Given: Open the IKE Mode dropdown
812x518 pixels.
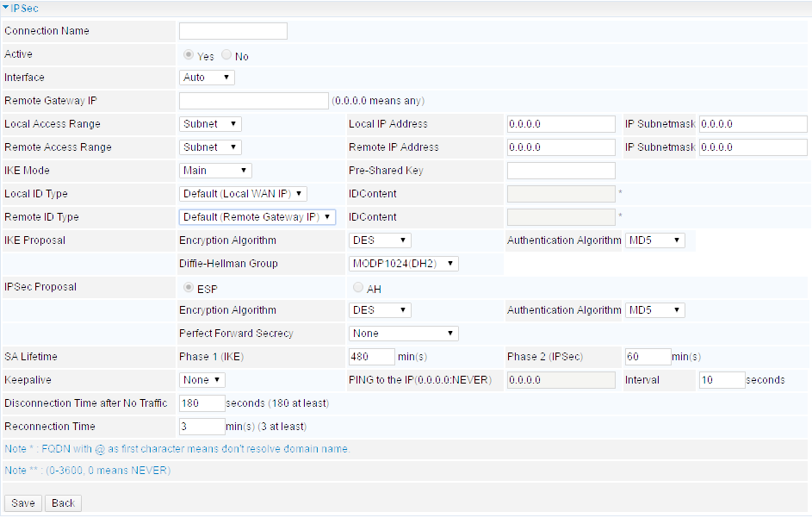Looking at the screenshot, I should click(215, 171).
